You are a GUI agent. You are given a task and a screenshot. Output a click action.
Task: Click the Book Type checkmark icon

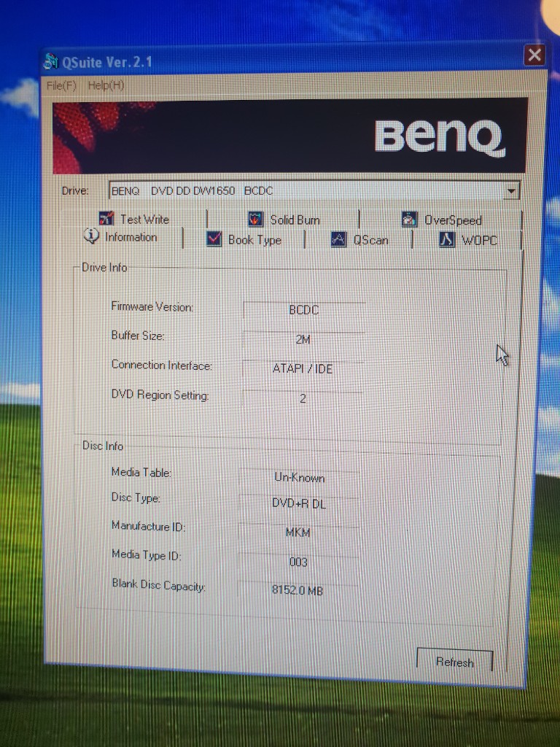(x=214, y=239)
